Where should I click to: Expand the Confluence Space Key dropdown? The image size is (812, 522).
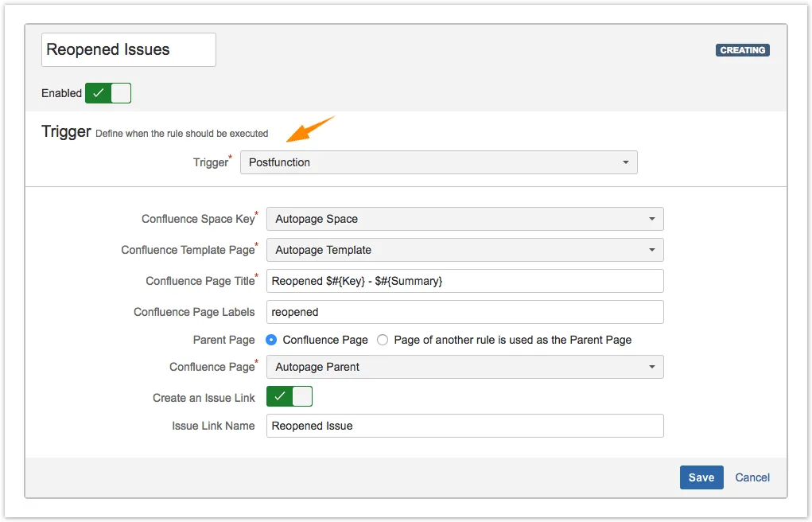pyautogui.click(x=464, y=219)
